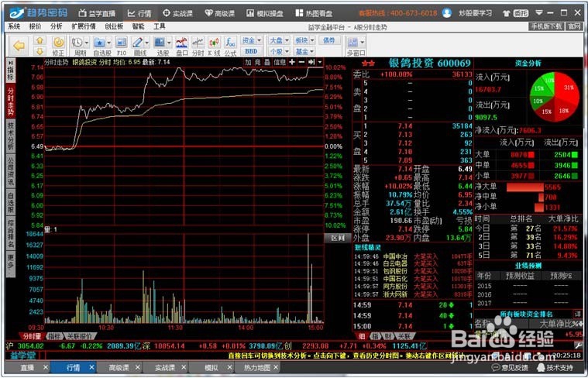Open the 公式 formula icon
The height and width of the screenshot is (378, 588).
pyautogui.click(x=230, y=43)
